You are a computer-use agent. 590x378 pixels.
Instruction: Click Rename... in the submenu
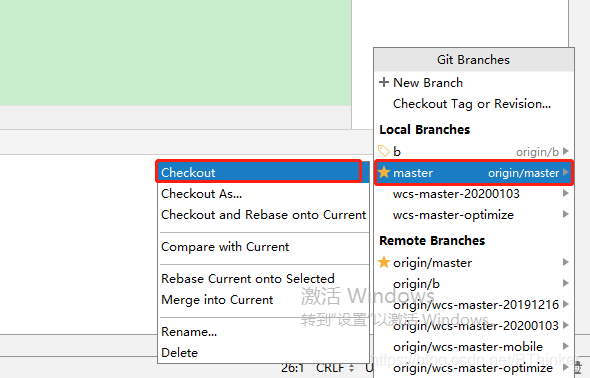tap(263, 332)
